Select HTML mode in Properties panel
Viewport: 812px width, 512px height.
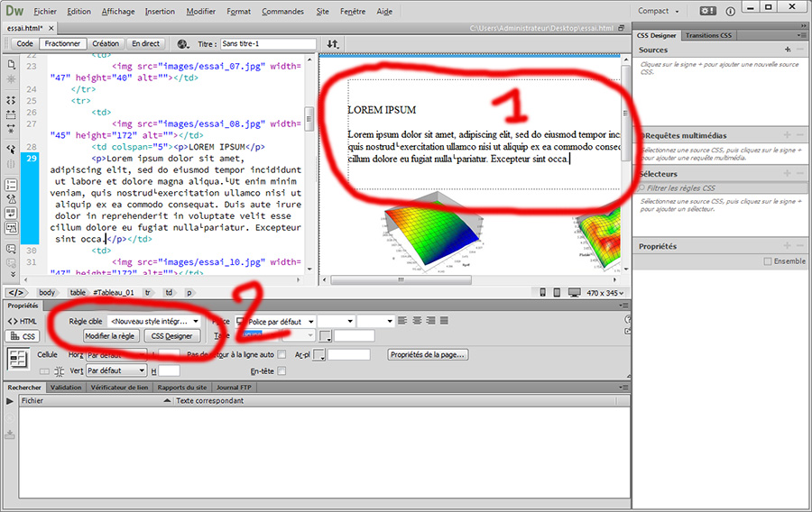point(23,321)
